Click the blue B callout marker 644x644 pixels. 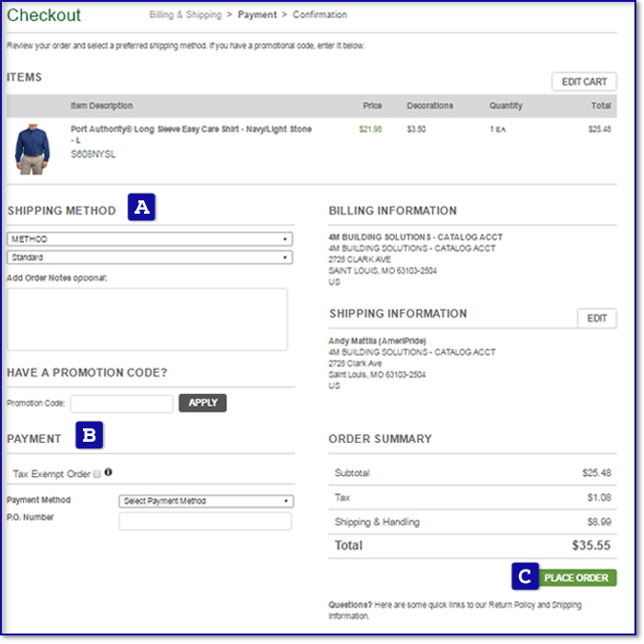(90, 436)
